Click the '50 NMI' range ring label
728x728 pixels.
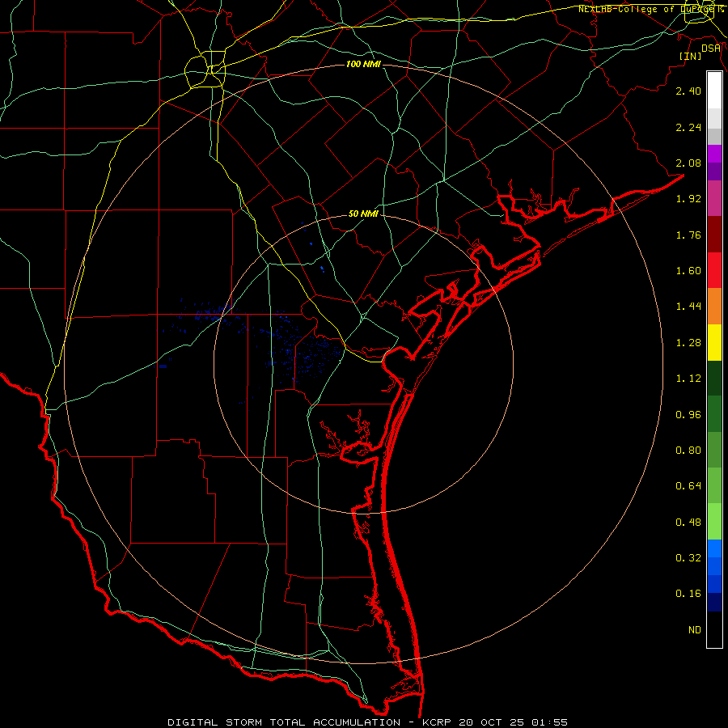click(x=363, y=214)
